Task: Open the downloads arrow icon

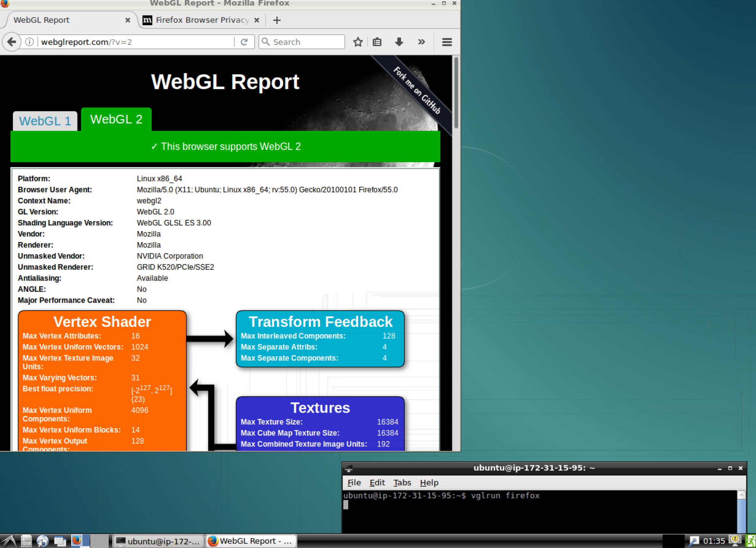Action: click(399, 42)
